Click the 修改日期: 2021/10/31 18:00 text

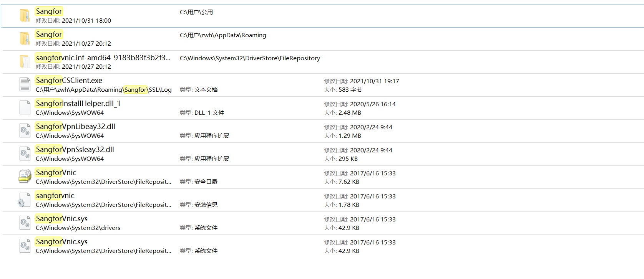coord(73,21)
